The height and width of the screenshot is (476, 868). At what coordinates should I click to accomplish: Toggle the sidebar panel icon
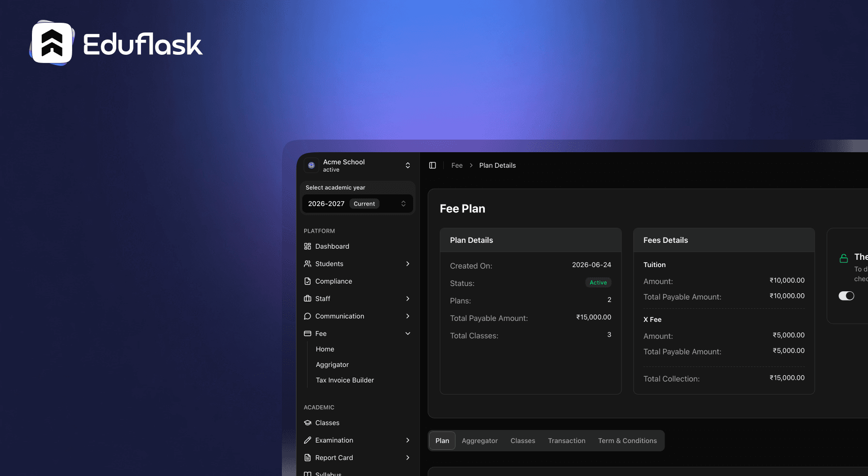(x=433, y=165)
